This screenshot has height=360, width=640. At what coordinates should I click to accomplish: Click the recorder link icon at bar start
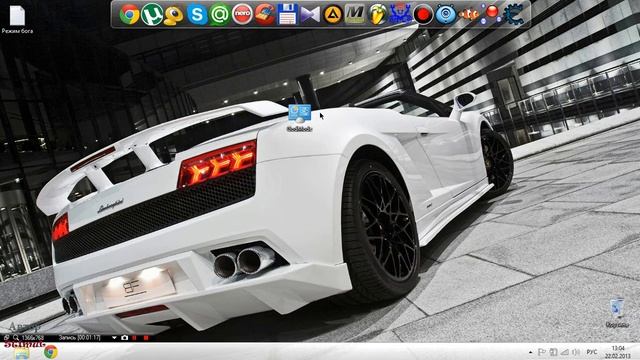(6, 338)
